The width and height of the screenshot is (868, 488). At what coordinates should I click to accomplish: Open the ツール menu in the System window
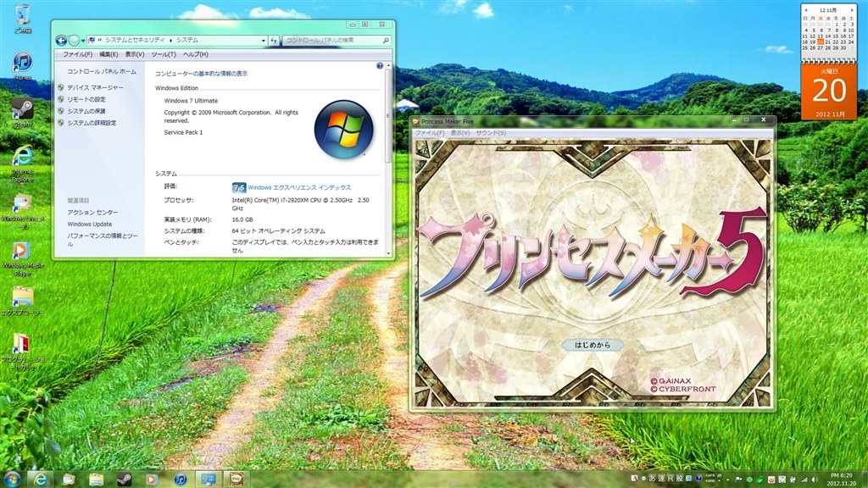tap(163, 53)
